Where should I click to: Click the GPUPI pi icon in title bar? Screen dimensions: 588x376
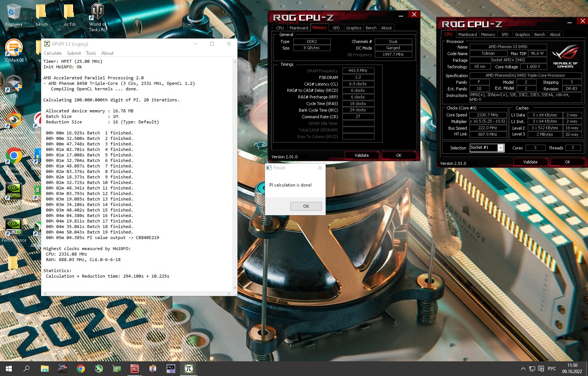coord(47,44)
